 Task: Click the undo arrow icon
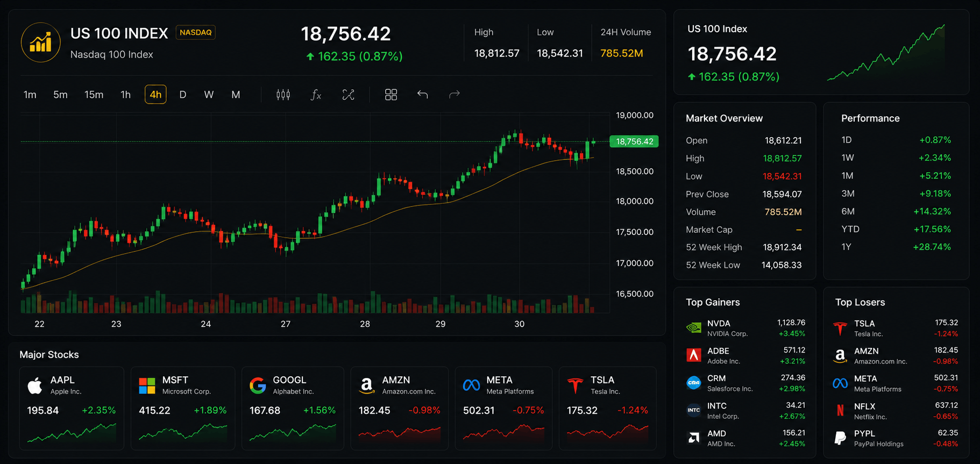[423, 95]
